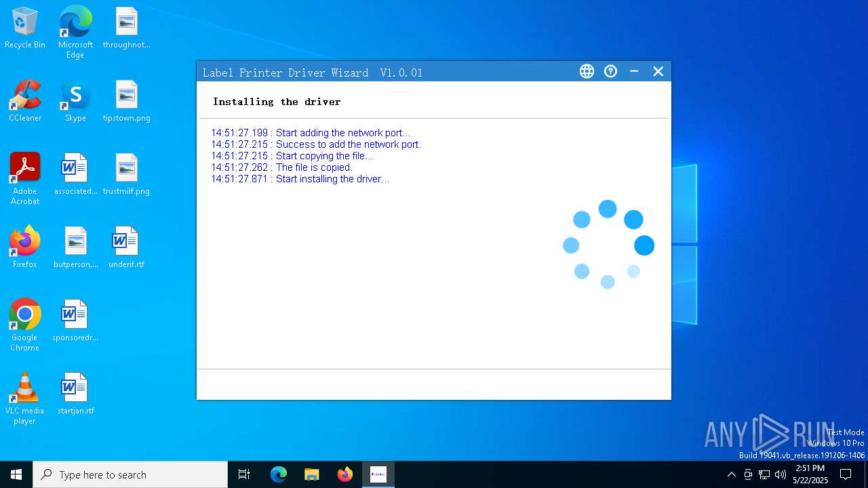This screenshot has height=488, width=868.
Task: Select butperson image file on desktop
Action: (75, 248)
